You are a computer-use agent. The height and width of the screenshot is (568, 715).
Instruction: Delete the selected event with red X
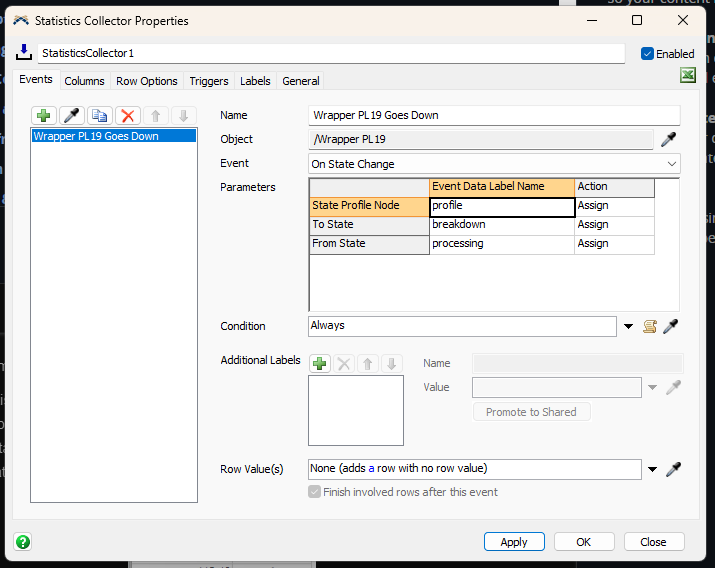point(127,116)
